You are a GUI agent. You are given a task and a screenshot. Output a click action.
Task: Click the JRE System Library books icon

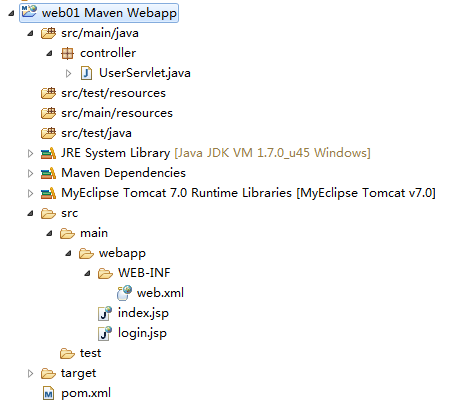(48, 153)
